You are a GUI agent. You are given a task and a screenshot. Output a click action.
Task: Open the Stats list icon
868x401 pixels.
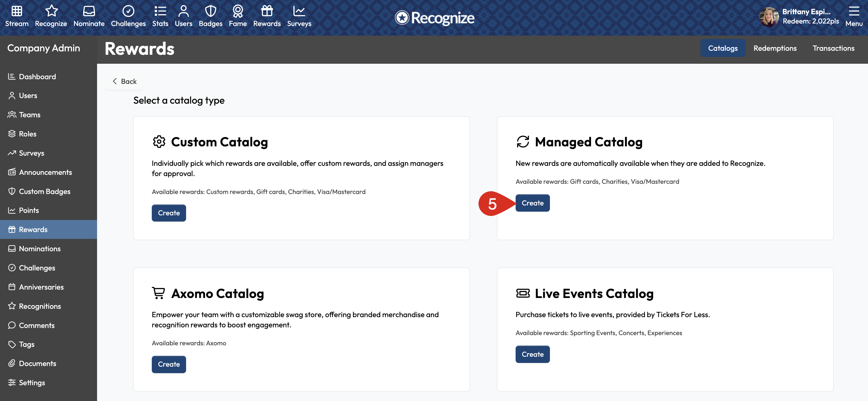[160, 11]
